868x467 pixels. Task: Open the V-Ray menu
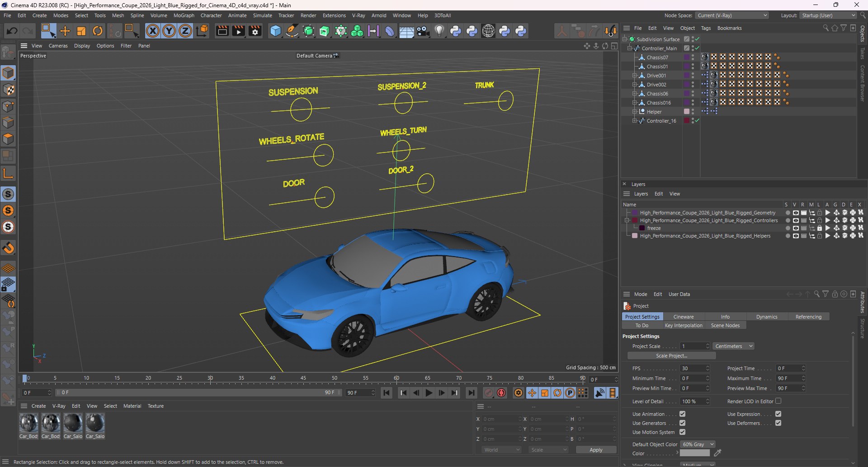click(359, 15)
